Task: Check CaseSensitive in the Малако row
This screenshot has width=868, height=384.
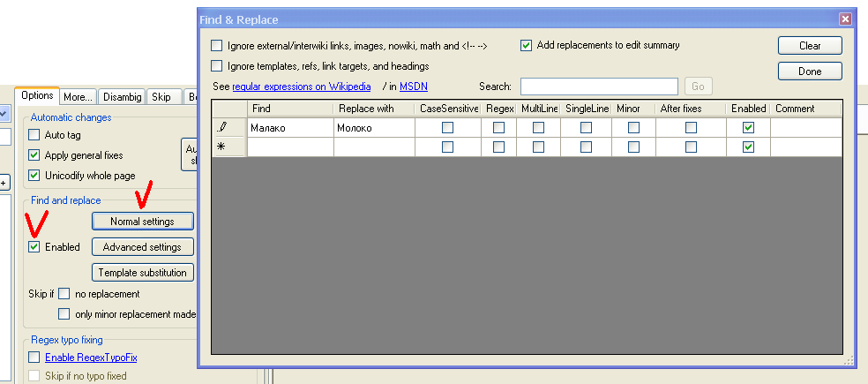Action: 447,128
